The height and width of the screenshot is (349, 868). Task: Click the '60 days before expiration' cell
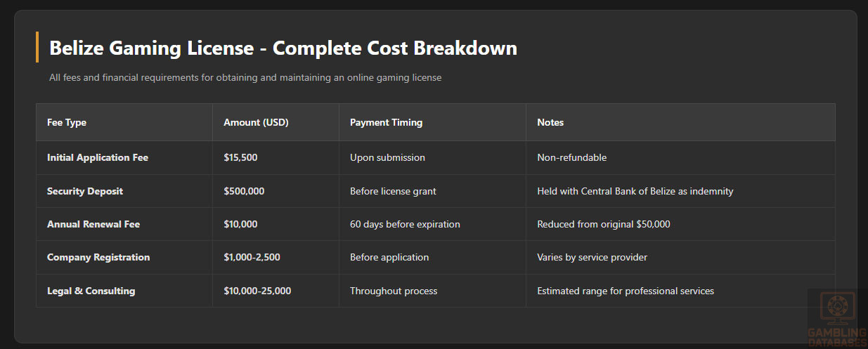coord(405,224)
